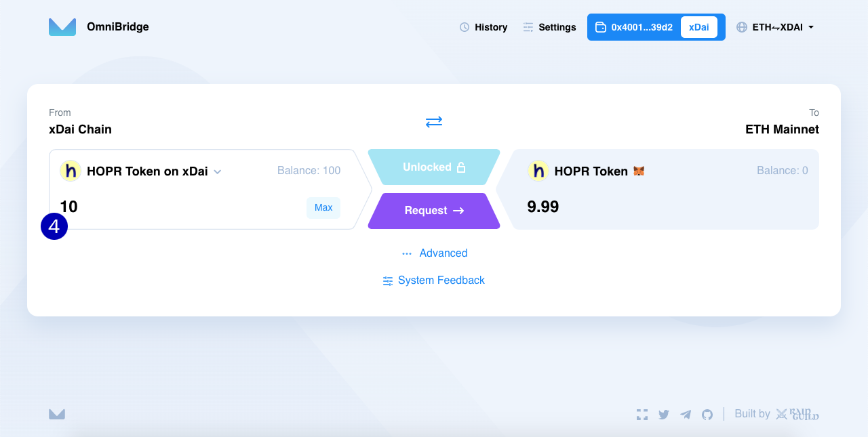Expand the ETH⥊XDAI bridge selector dropdown
Viewport: 868px width, 437px height.
[x=775, y=27]
